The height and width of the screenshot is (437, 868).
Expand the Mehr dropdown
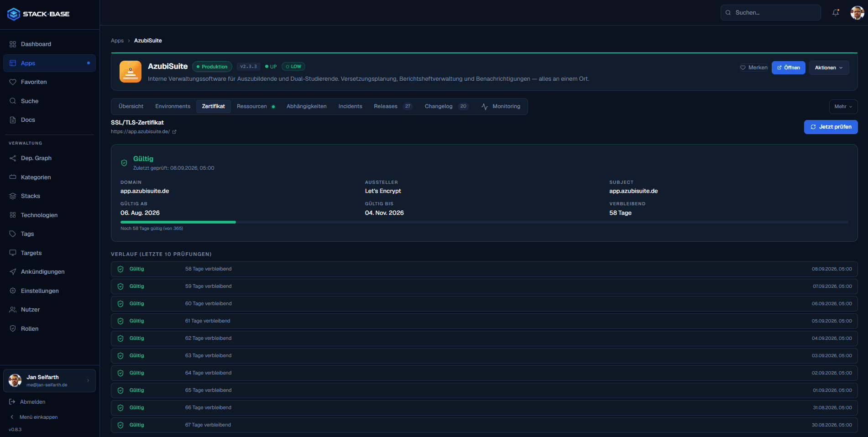843,106
